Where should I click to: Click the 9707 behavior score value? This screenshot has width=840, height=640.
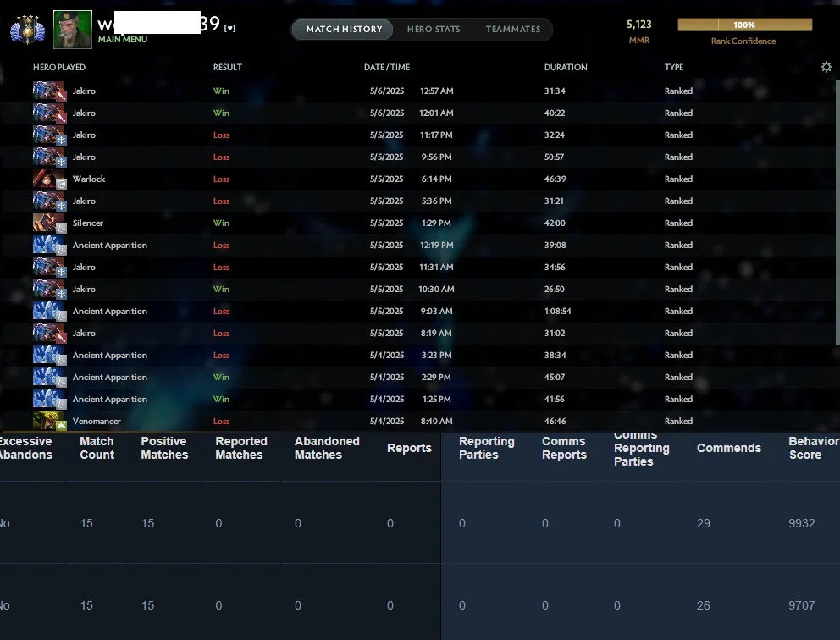tap(801, 605)
